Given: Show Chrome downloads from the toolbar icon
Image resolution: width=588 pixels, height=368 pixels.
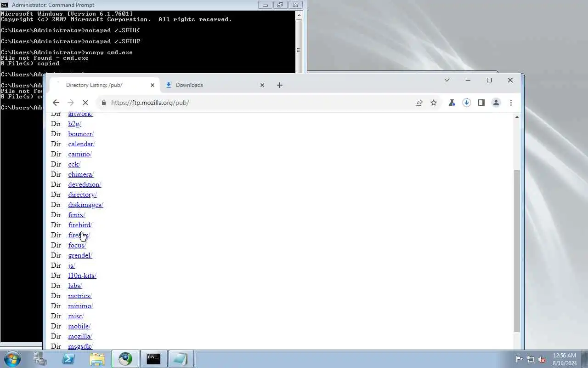Looking at the screenshot, I should tap(467, 103).
